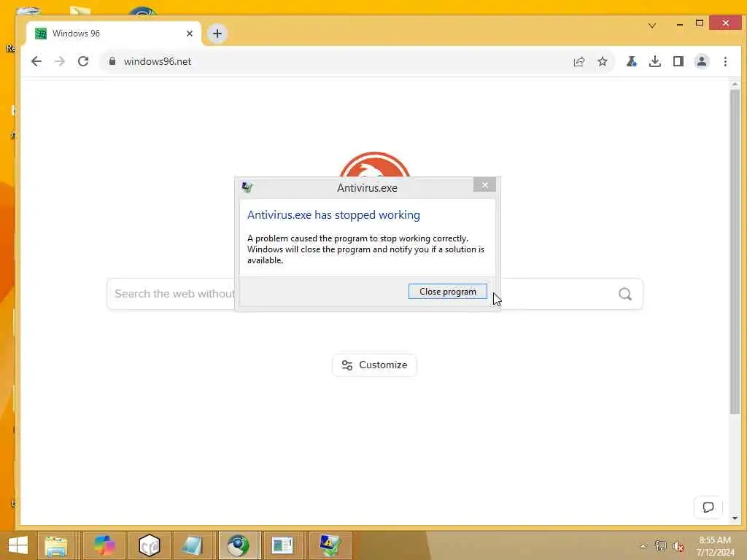Open File Explorer from the taskbar
The width and height of the screenshot is (747, 560).
click(57, 545)
